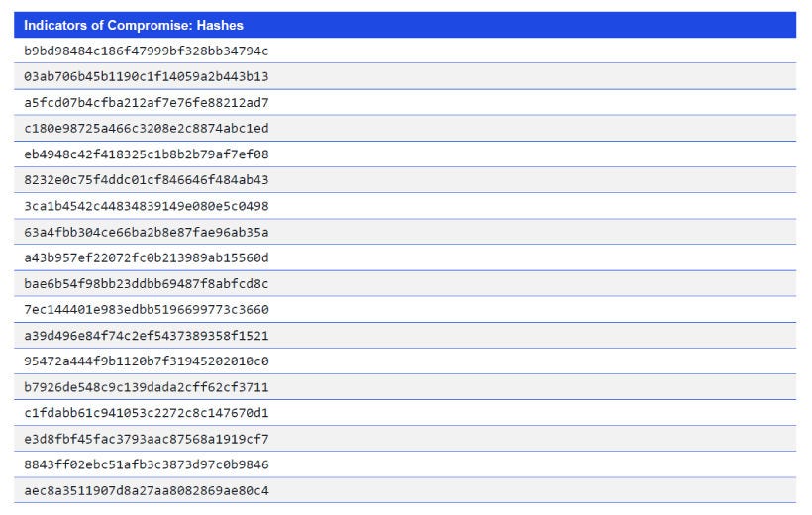Screen dimensions: 812x515
Task: Click hash 7ec144401e983edbb5196699773c3660
Action: [x=146, y=310]
